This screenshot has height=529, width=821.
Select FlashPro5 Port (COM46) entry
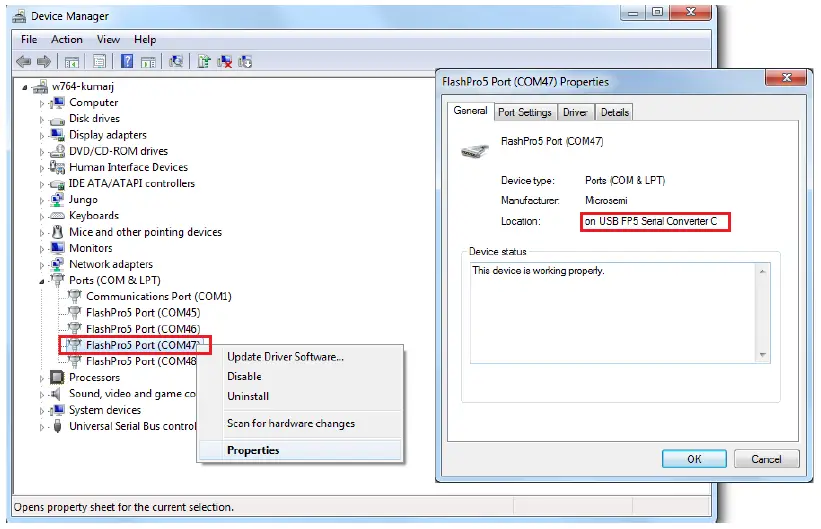coord(143,329)
